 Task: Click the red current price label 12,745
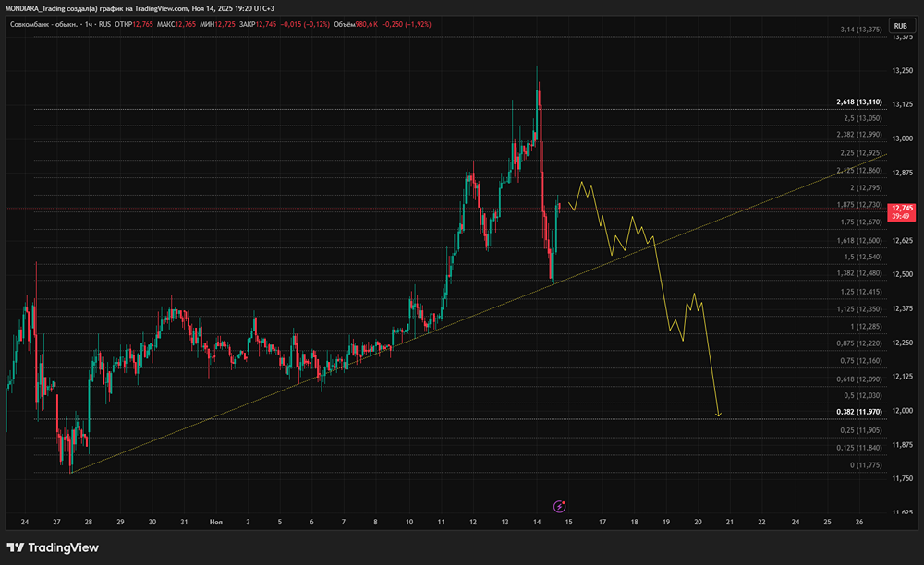(x=902, y=209)
